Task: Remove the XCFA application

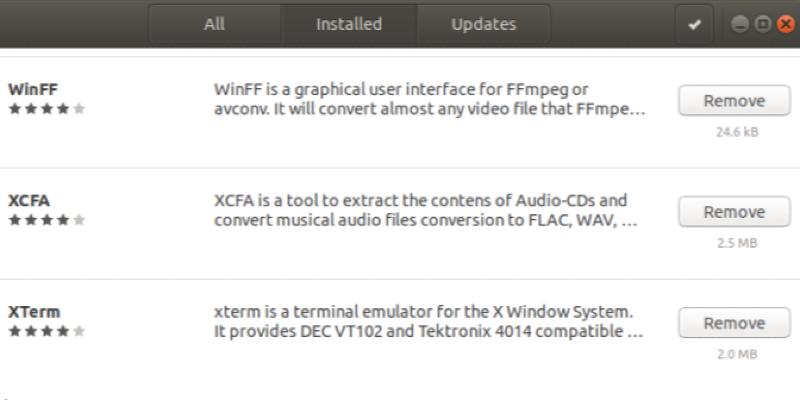Action: tap(733, 212)
